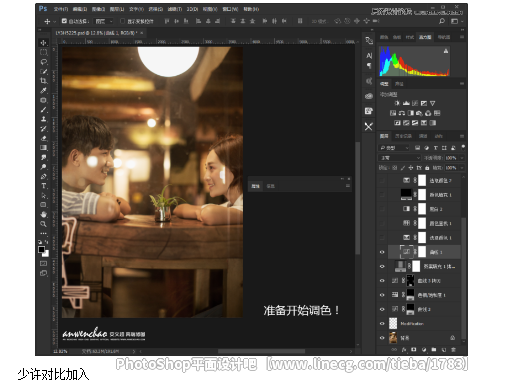Open the Image menu
This screenshot has width=524, height=383.
(x=99, y=9)
